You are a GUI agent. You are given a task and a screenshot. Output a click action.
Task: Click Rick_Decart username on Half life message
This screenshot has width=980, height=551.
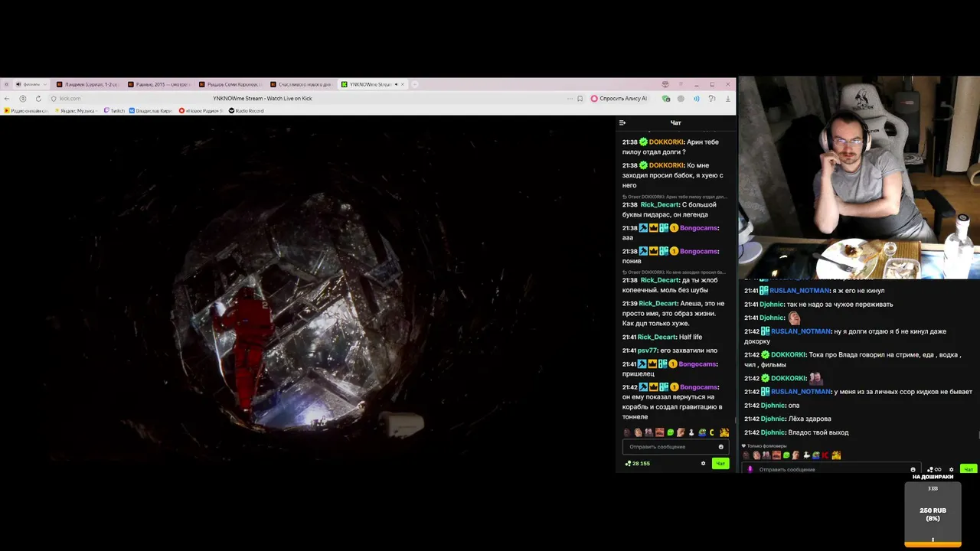[x=656, y=337]
